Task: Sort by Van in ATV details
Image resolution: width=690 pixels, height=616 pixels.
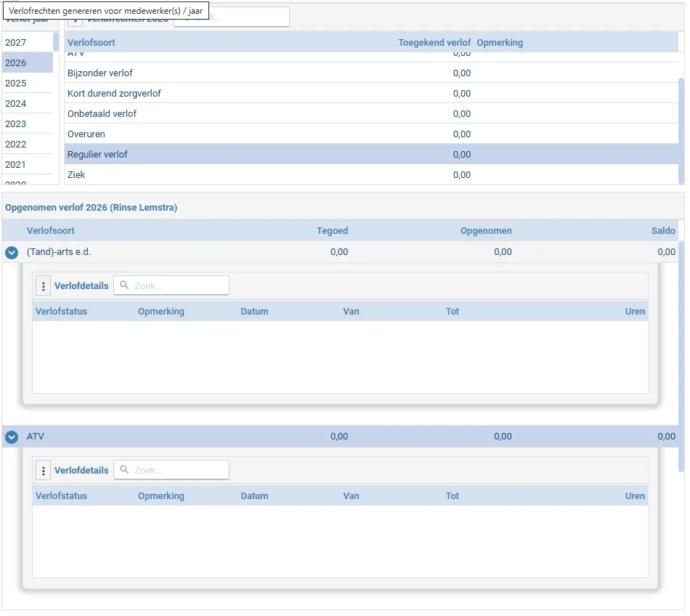Action: (351, 496)
